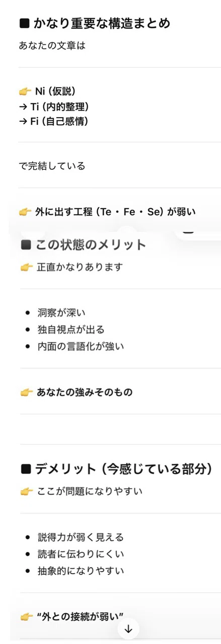Click the black square before デメリット heading
This screenshot has height=644, width=221.
(x=26, y=470)
